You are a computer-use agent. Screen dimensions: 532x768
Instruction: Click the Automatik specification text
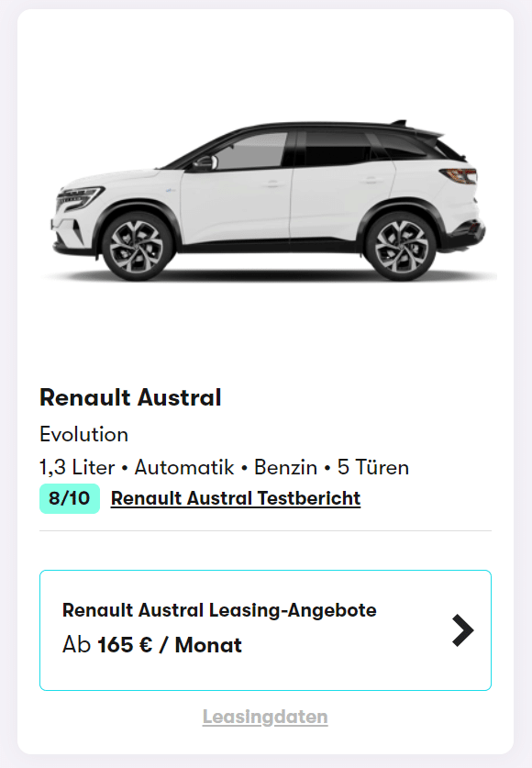[184, 467]
